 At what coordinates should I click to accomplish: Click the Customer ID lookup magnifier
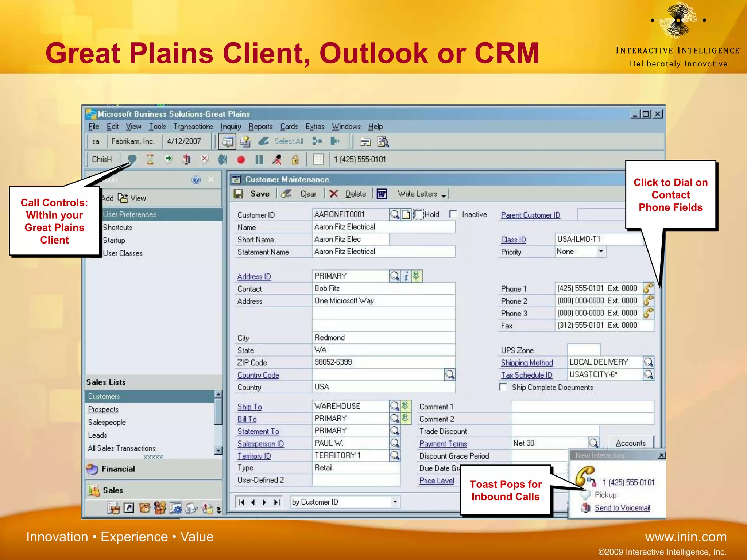point(394,214)
